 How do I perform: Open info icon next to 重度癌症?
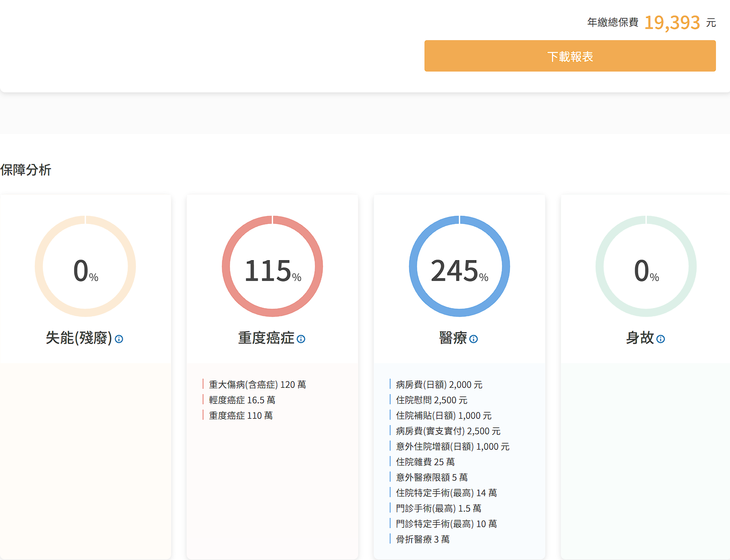click(301, 339)
